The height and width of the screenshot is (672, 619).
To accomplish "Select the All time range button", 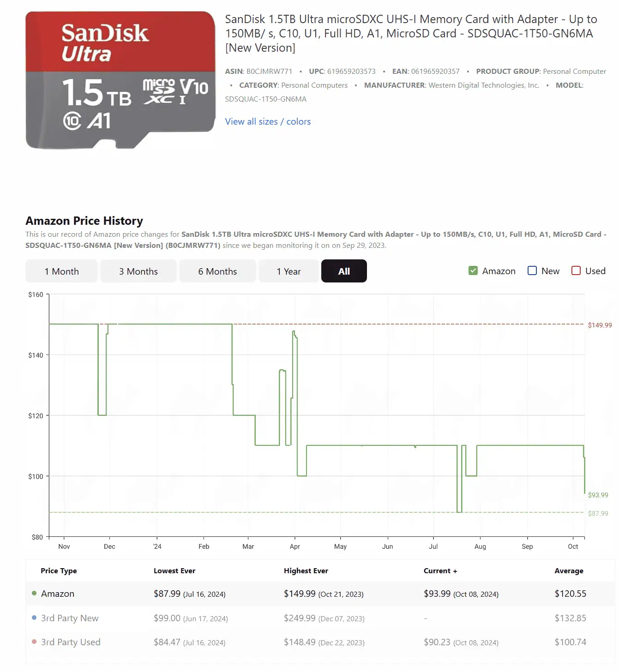I will (344, 271).
